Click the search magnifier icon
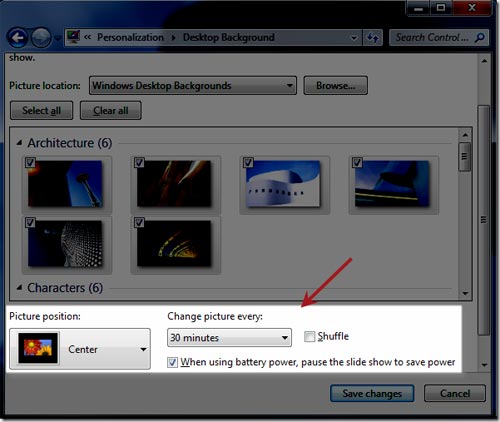This screenshot has height=422, width=500. click(x=480, y=37)
